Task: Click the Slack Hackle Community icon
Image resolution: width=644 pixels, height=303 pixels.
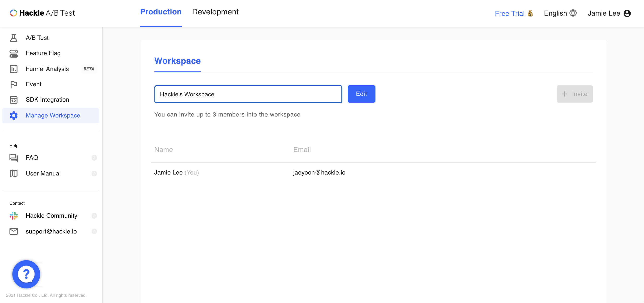Action: pos(13,216)
